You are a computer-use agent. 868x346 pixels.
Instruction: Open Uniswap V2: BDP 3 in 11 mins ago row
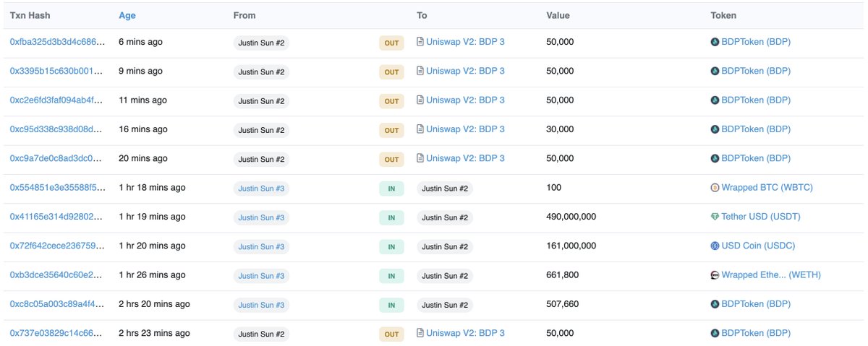pyautogui.click(x=465, y=100)
